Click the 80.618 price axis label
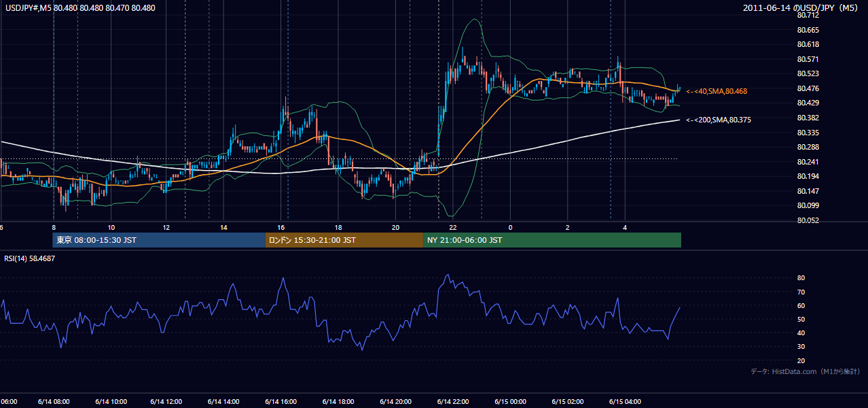The image size is (868, 408). (808, 44)
